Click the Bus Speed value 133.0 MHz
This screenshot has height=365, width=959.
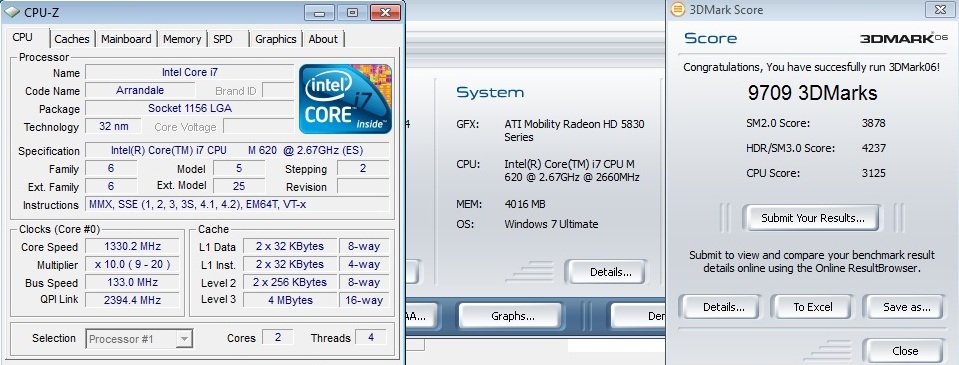click(132, 282)
